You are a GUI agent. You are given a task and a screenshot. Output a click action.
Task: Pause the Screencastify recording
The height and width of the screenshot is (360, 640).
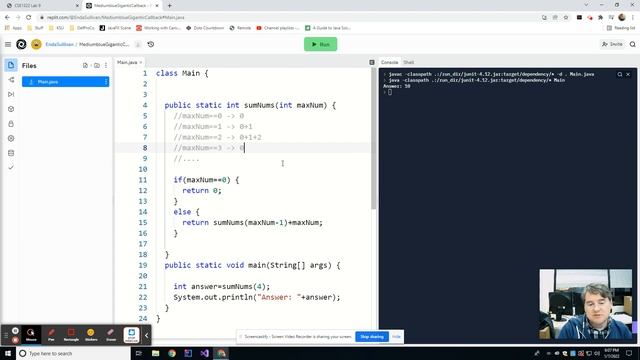[x=15, y=331]
